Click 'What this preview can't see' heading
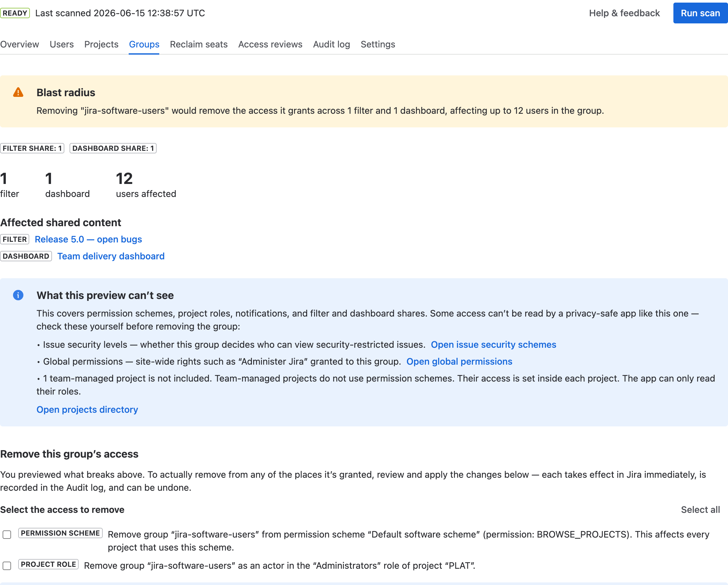 click(x=105, y=295)
